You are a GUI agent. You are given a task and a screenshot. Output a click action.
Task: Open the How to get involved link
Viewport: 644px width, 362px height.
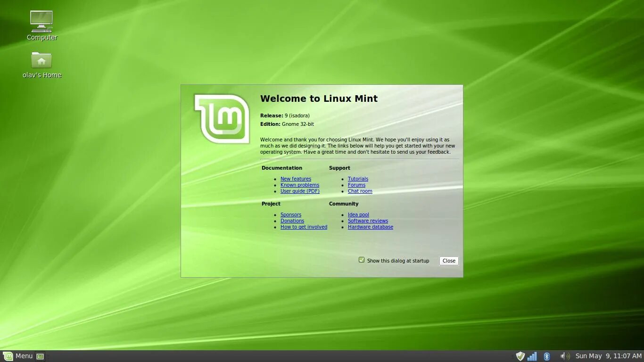(x=304, y=227)
